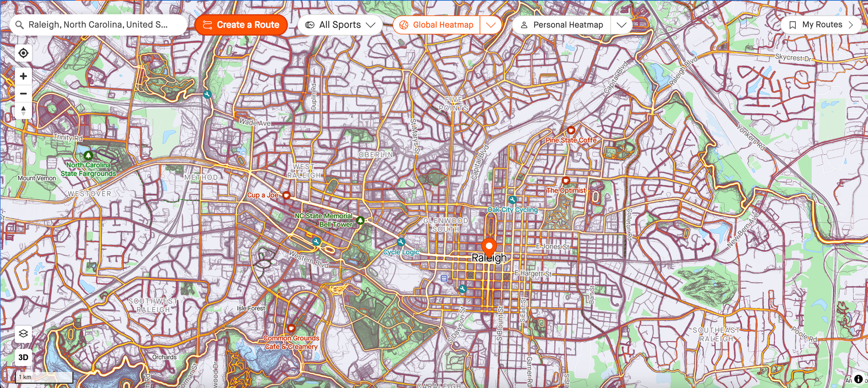Expand the Global Heatmap options chevron

(491, 25)
